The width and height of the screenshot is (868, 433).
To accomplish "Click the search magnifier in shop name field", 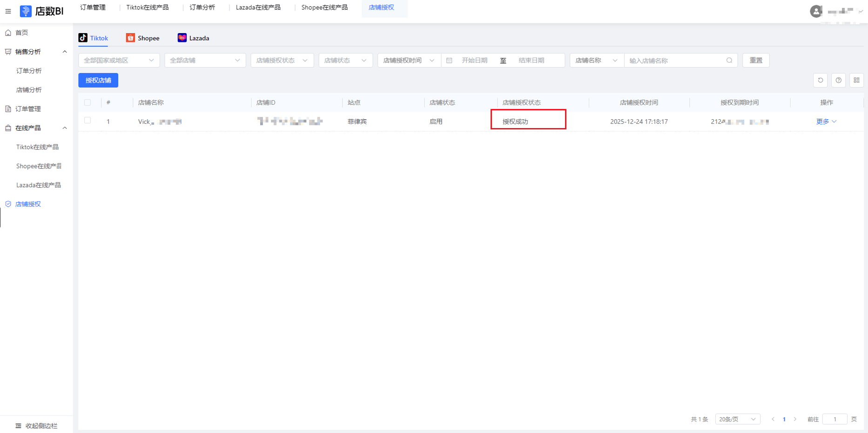I will tap(729, 61).
